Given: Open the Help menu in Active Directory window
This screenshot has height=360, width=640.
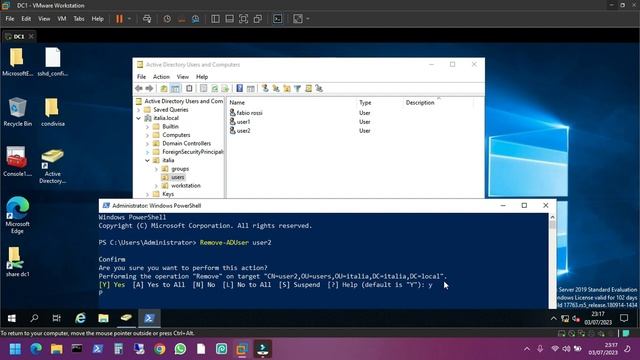Looking at the screenshot, I should [202, 77].
